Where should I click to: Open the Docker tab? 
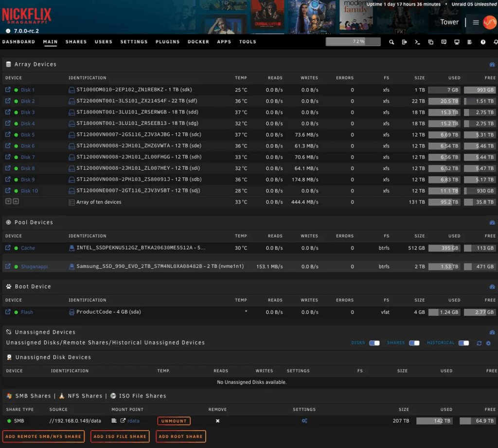pos(198,42)
